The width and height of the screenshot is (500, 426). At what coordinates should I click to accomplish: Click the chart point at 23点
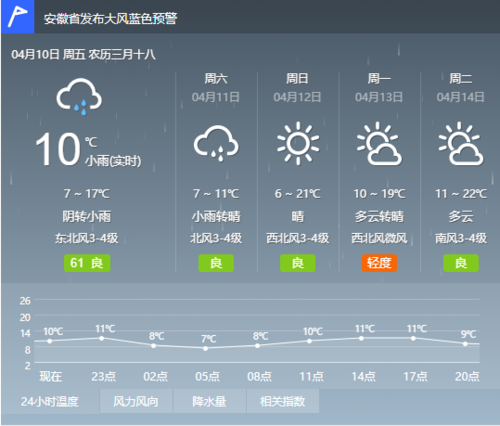(x=102, y=338)
